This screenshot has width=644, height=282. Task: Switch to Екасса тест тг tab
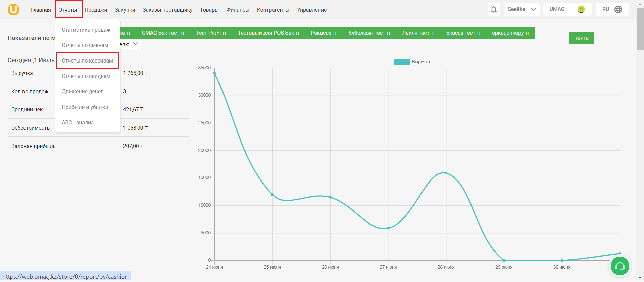[x=463, y=33]
